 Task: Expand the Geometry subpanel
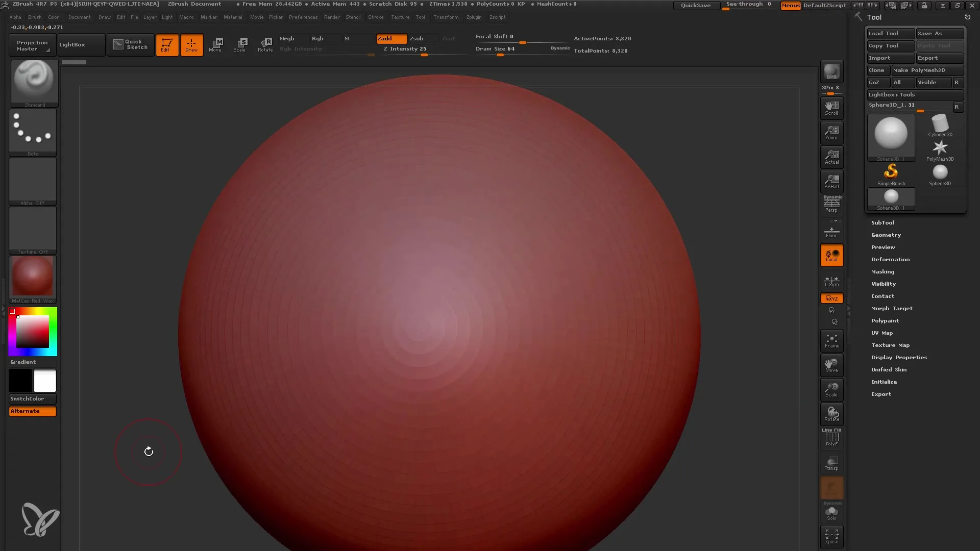pyautogui.click(x=886, y=235)
